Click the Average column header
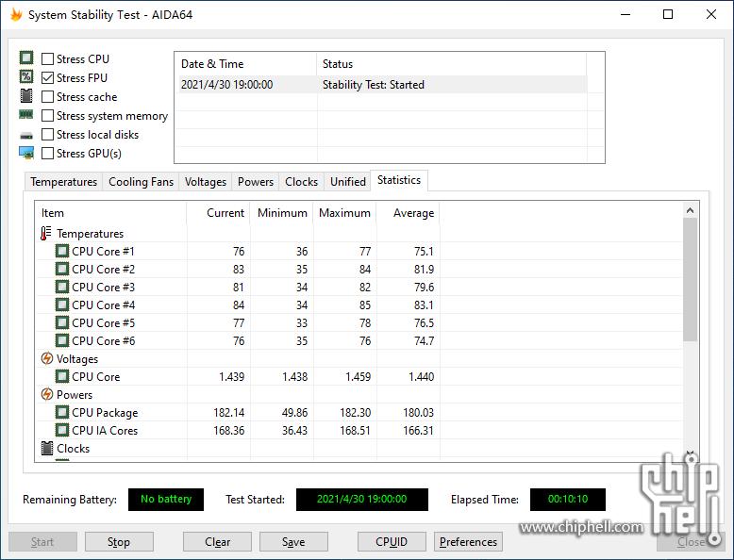734x560 pixels. pyautogui.click(x=413, y=213)
